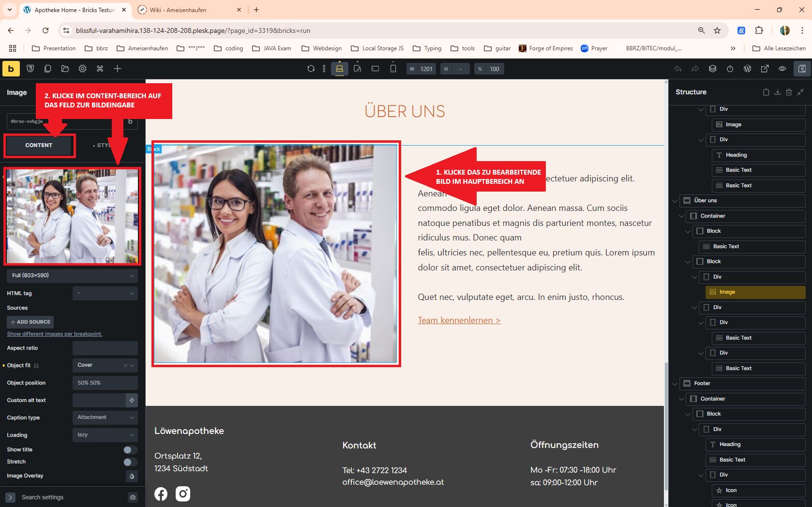Click the WordPress dashboard icon in toolbar
Image resolution: width=812 pixels, height=507 pixels.
coord(747,69)
